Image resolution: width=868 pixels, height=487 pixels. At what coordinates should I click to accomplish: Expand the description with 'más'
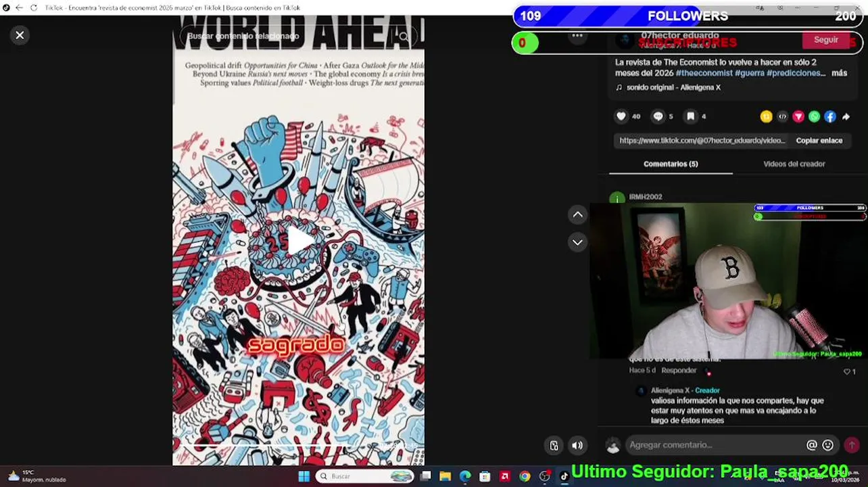[x=839, y=73]
